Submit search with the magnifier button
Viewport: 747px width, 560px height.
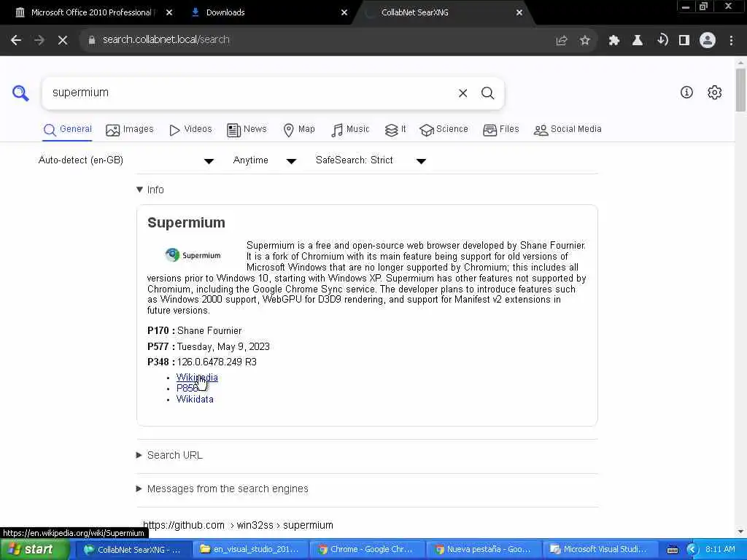487,93
